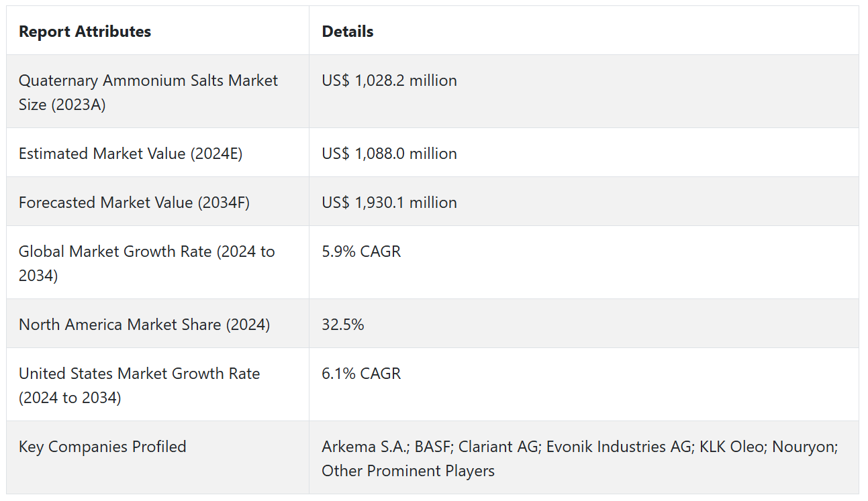Click the Evonik Industries AG company name
This screenshot has width=868, height=501.
tap(617, 447)
